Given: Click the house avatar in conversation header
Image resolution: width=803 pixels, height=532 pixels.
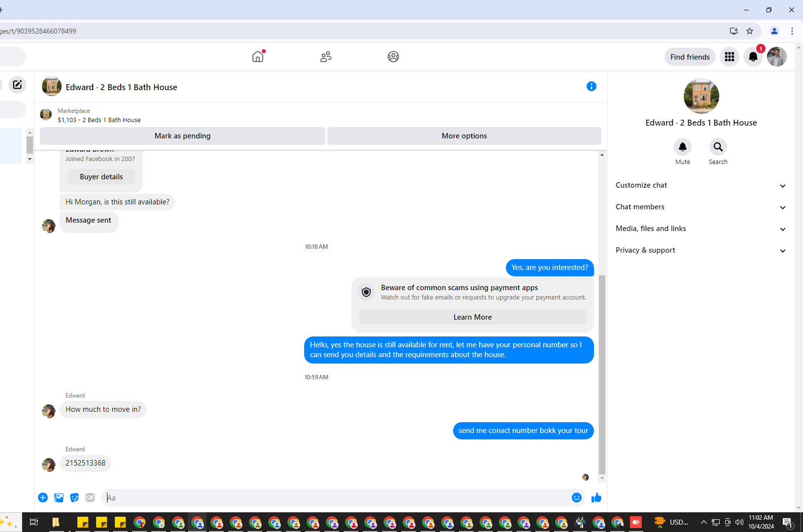Looking at the screenshot, I should click(52, 87).
